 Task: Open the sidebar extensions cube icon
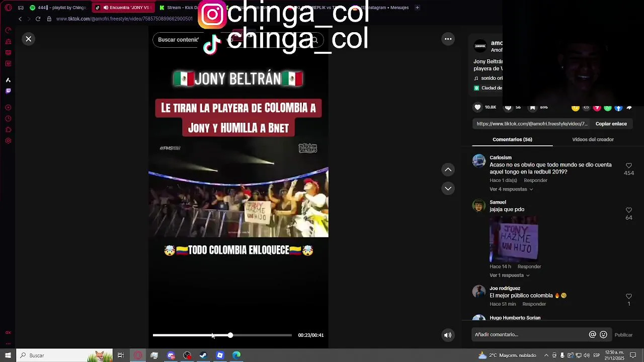8,130
